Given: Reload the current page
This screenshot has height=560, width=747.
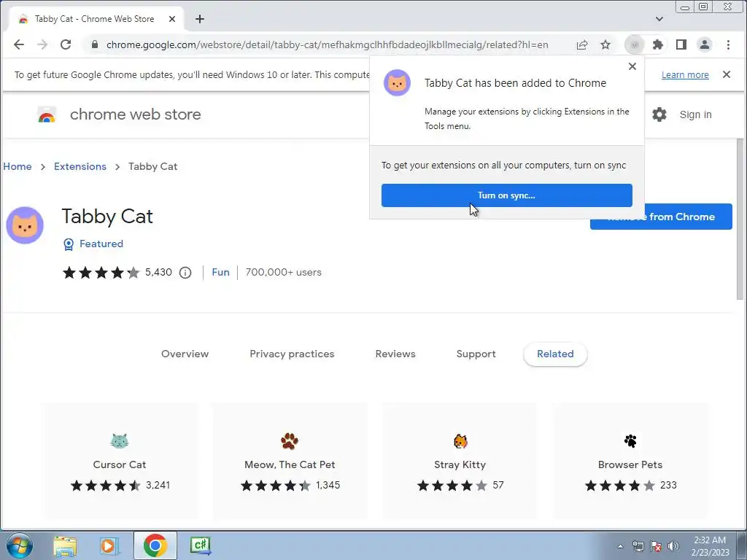Looking at the screenshot, I should tap(66, 44).
